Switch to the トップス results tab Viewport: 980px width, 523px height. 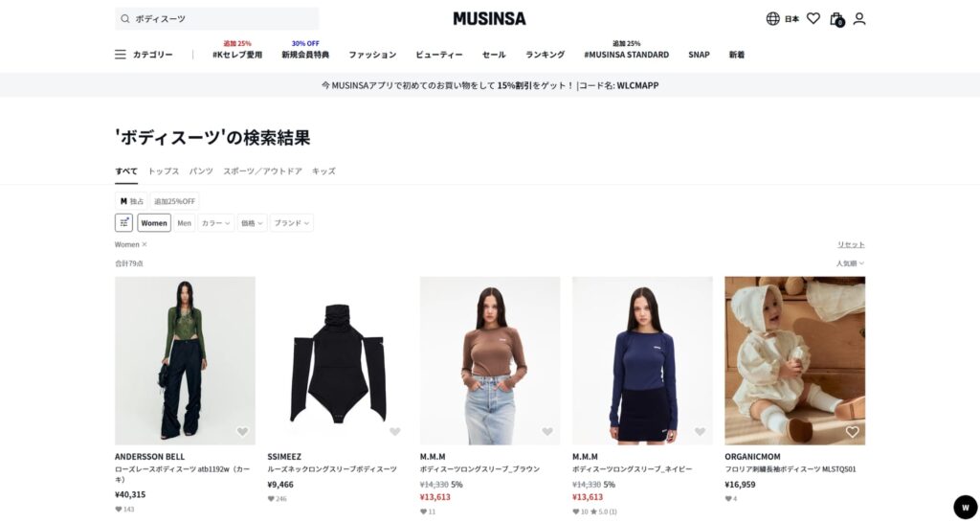tap(163, 171)
